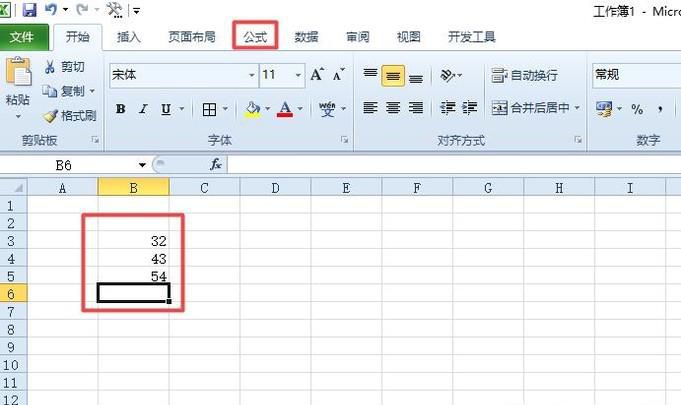Click the 粘贴 (Paste) clipboard icon
The width and height of the screenshot is (681, 405).
point(18,71)
